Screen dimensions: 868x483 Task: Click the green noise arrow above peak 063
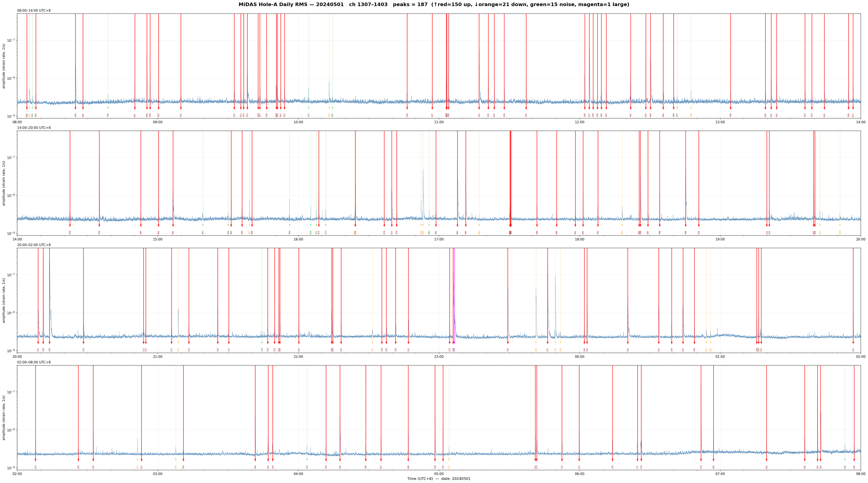point(203,224)
